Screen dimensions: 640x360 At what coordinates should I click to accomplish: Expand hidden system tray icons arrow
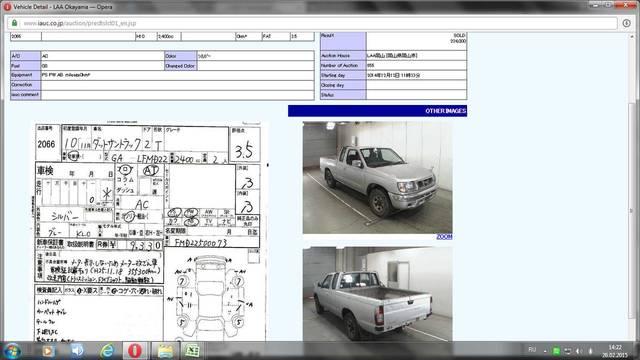(545, 351)
